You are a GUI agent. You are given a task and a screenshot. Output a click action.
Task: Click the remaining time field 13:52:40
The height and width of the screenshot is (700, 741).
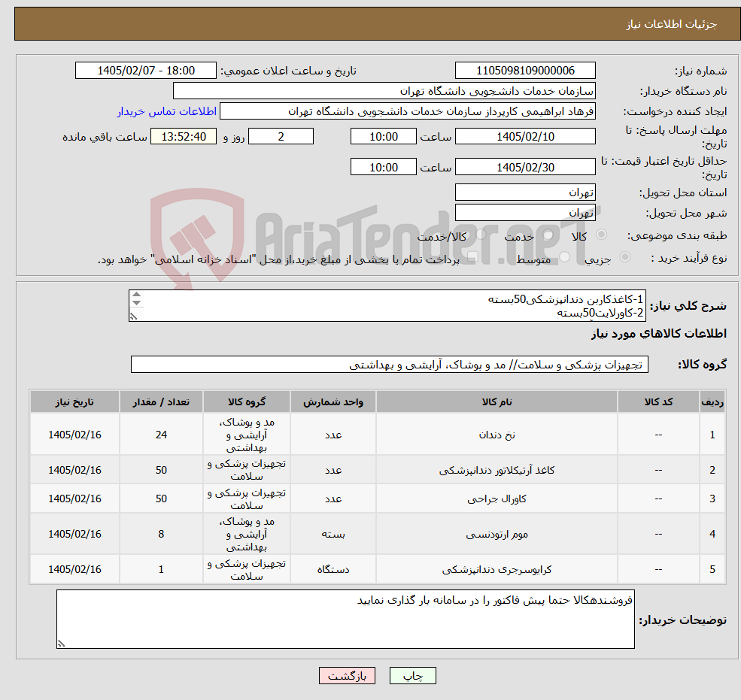pyautogui.click(x=184, y=137)
